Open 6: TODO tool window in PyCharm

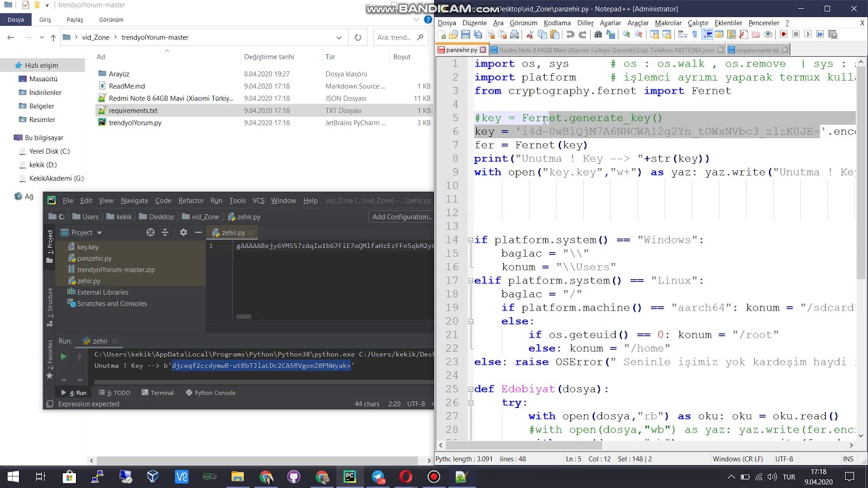[114, 392]
